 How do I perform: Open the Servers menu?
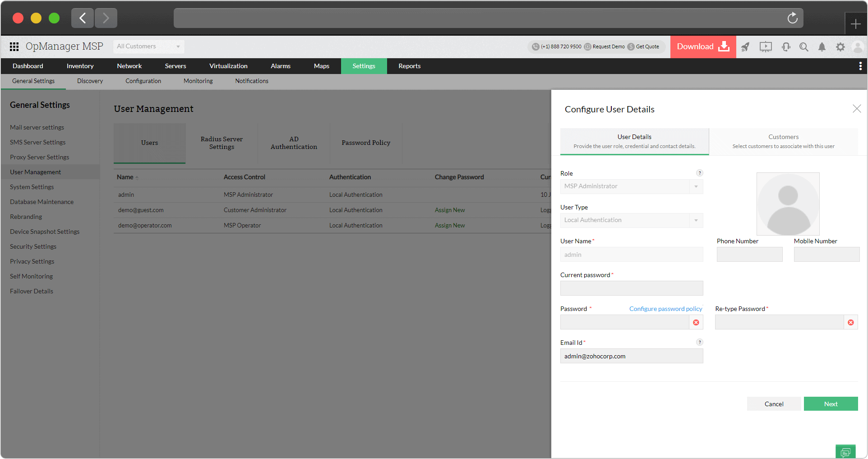[x=175, y=66]
